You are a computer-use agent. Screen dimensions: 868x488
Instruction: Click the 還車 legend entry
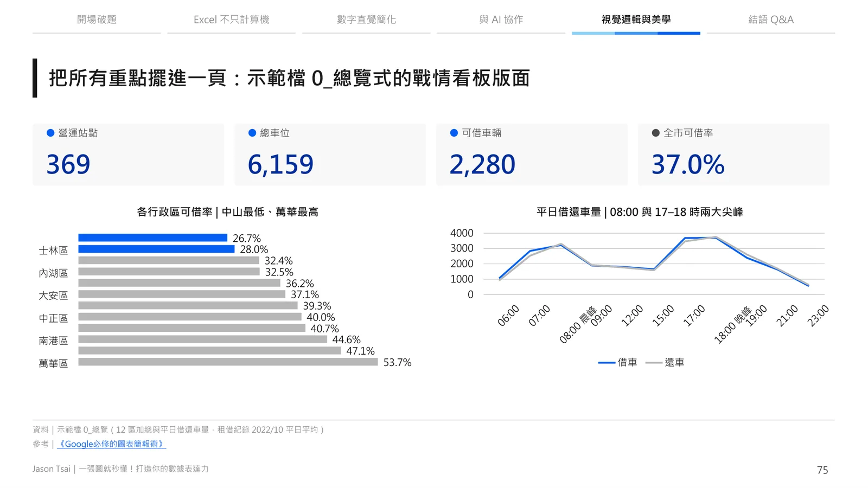(x=665, y=362)
